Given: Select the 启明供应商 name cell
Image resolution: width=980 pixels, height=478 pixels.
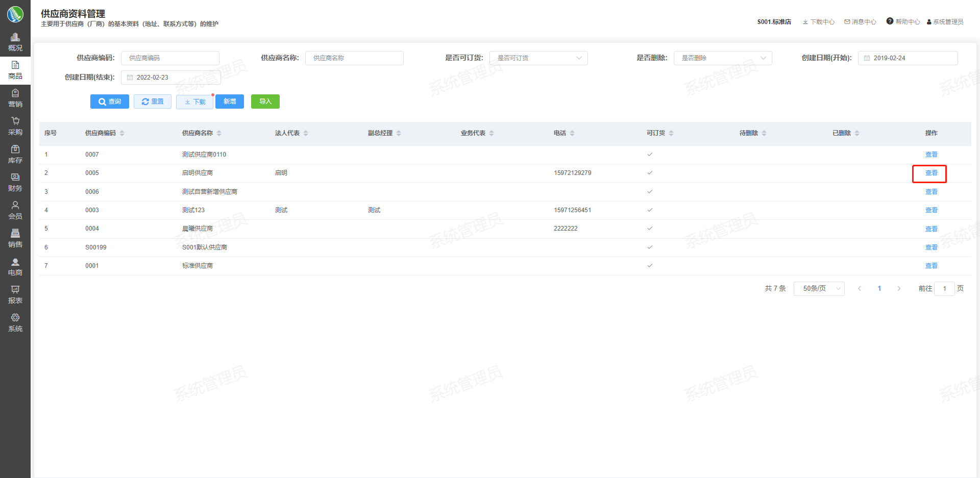Looking at the screenshot, I should [198, 173].
